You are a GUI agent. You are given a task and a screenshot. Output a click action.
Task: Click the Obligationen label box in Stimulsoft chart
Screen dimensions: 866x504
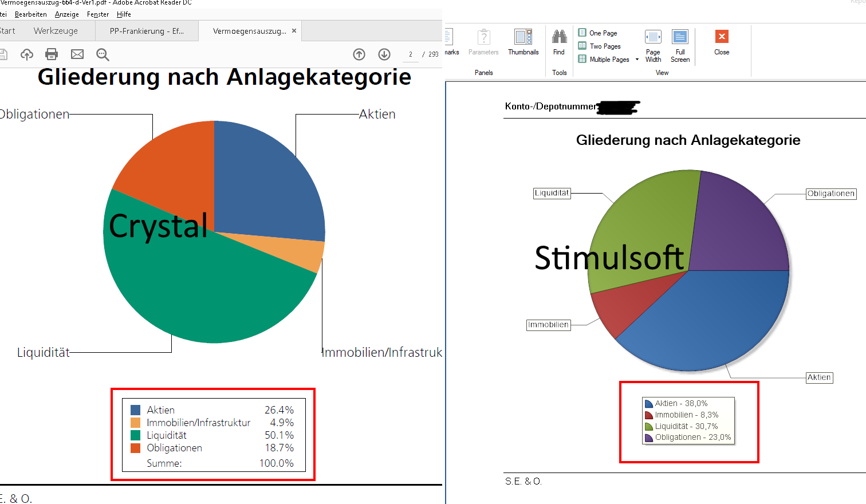(x=831, y=194)
